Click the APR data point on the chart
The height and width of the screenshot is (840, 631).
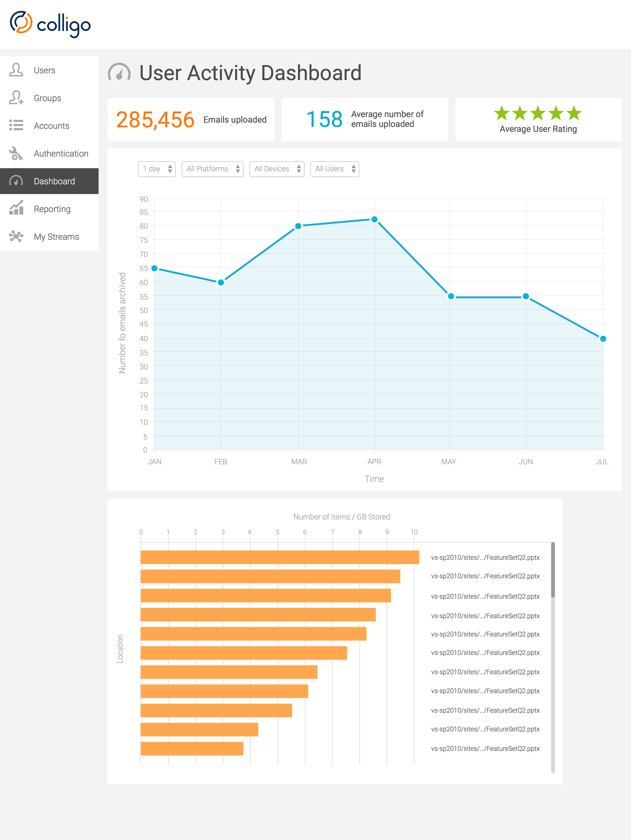click(374, 219)
